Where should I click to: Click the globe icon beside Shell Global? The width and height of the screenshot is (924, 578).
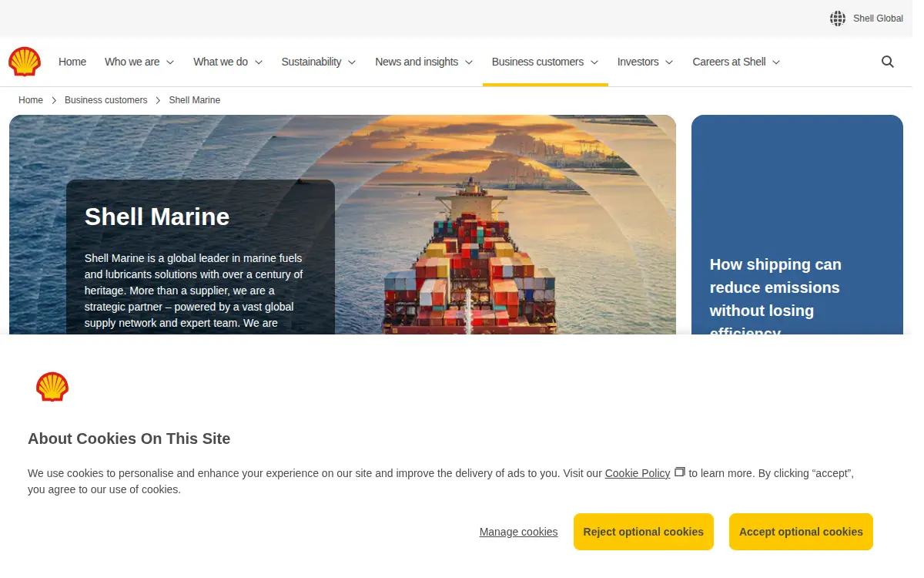tap(838, 18)
